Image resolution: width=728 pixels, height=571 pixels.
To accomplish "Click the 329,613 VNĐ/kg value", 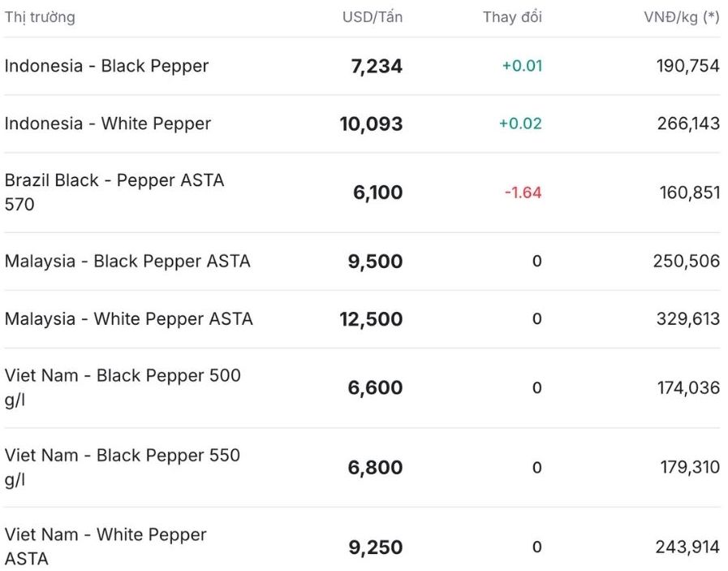I will click(687, 318).
